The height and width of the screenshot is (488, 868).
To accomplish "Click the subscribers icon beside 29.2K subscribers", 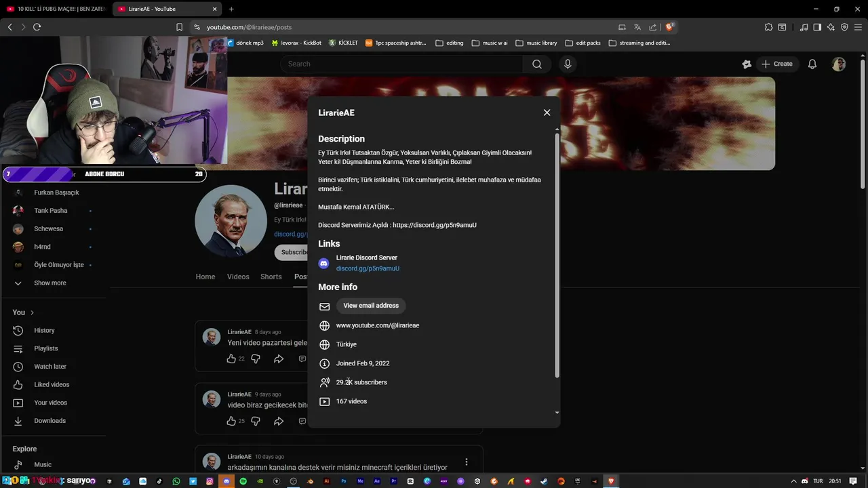I will 324,382.
